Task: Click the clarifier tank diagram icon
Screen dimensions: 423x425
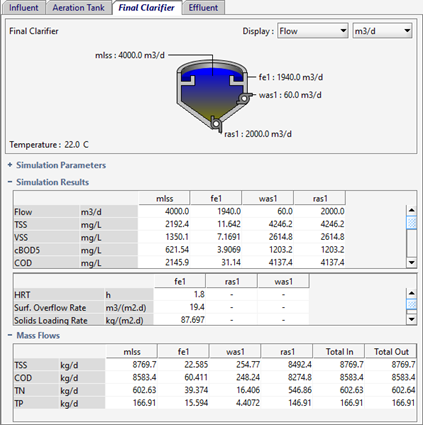Action: [x=212, y=96]
